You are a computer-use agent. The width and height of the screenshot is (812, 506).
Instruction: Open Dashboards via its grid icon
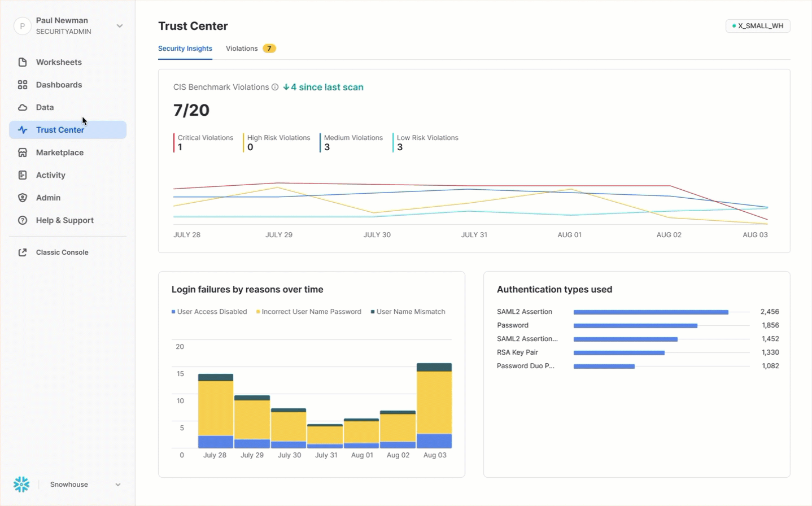click(x=23, y=85)
